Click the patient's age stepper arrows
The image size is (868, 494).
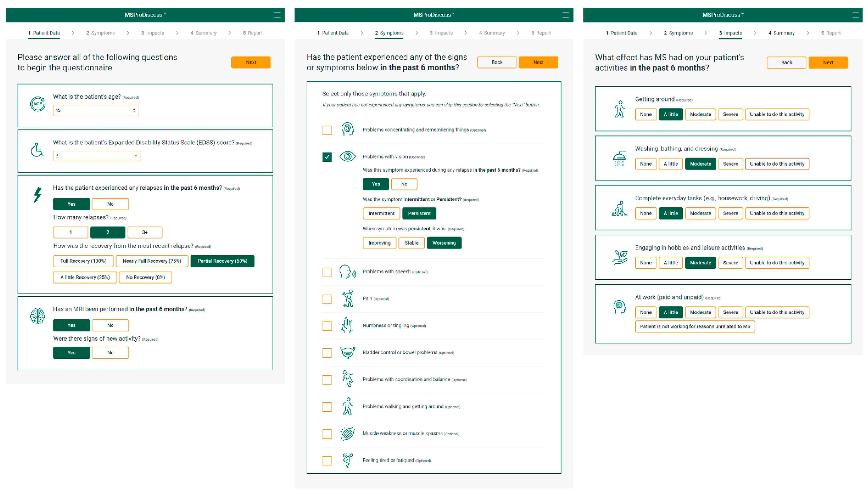coord(134,110)
